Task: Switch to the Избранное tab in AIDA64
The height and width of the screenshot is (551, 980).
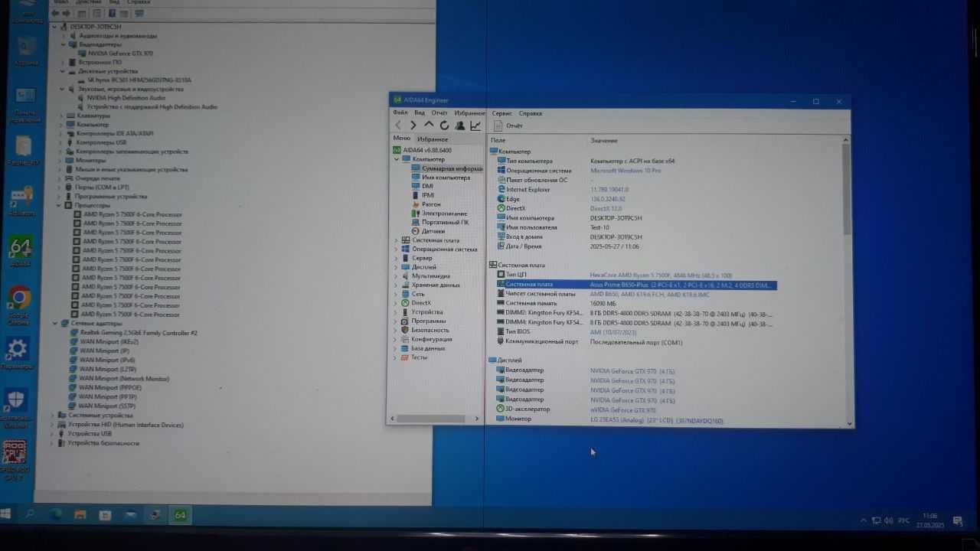Action: tap(433, 139)
